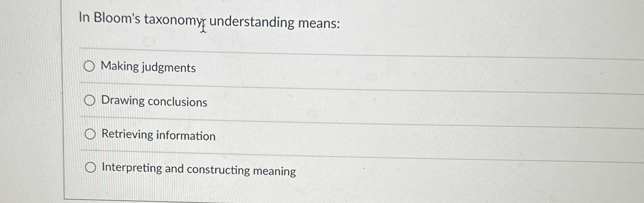Click the first answer row area
The width and height of the screenshot is (644, 203).
[264, 68]
